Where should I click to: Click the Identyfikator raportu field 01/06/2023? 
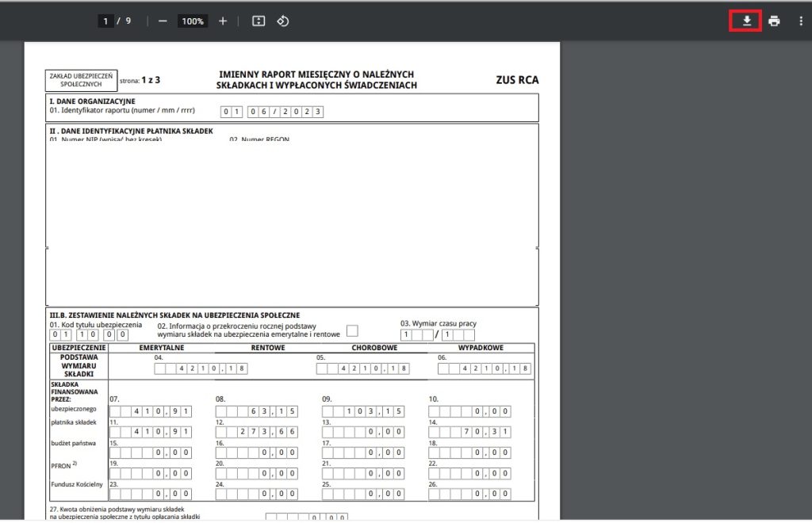[x=272, y=112]
